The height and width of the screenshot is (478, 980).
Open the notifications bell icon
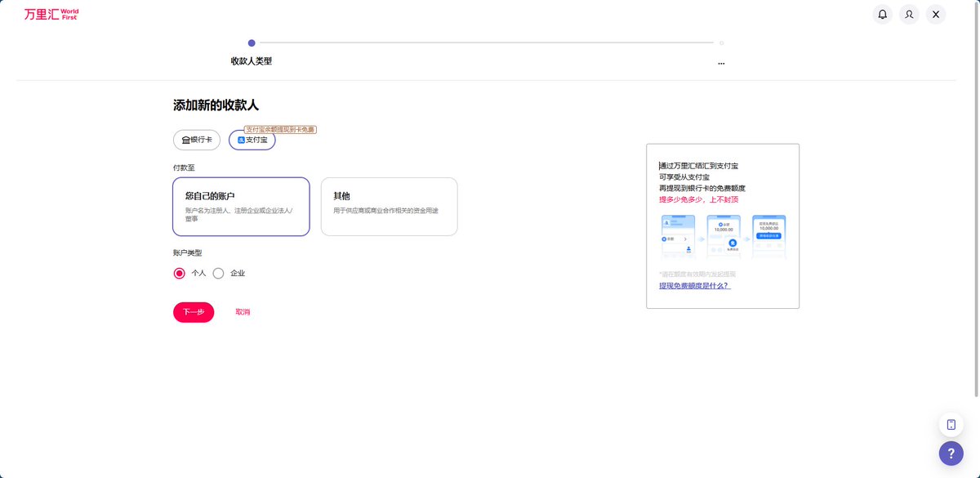(882, 14)
